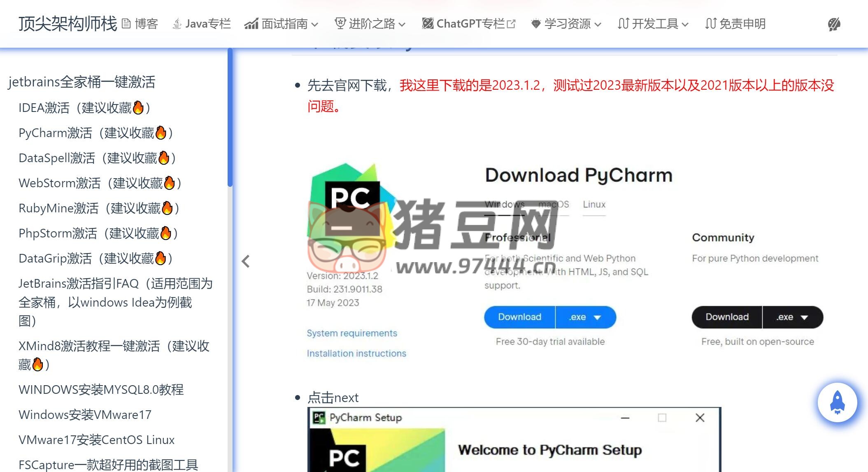The image size is (868, 472).
Task: Switch to the Windows tab
Action: [505, 205]
